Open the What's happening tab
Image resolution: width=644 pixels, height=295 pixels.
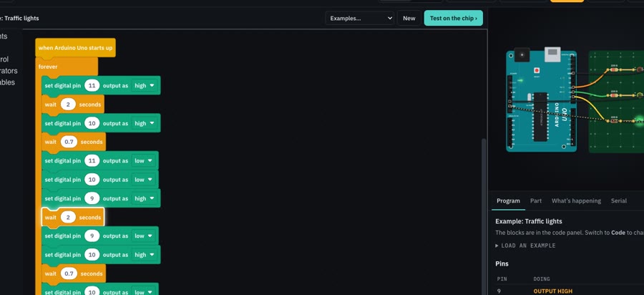tap(576, 201)
